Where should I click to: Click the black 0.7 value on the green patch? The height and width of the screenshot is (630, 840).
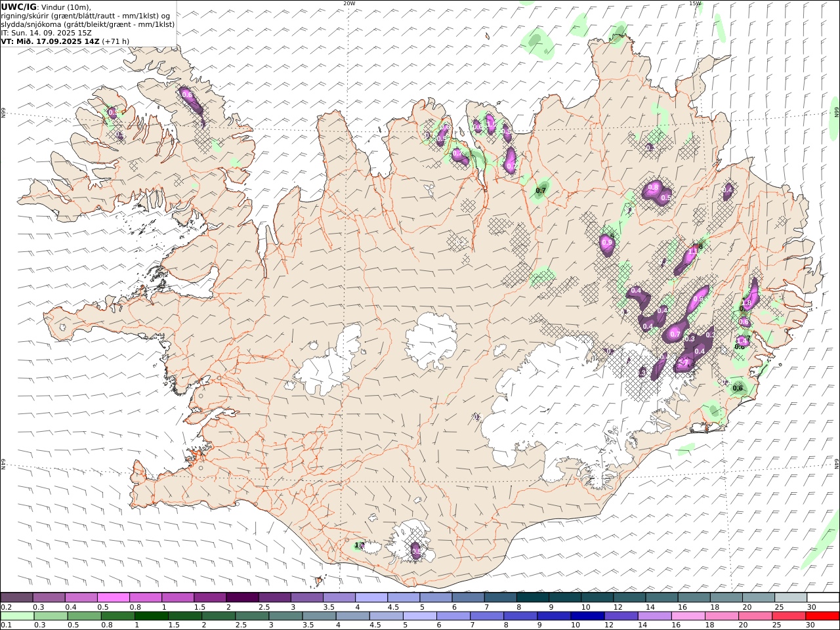tap(541, 191)
